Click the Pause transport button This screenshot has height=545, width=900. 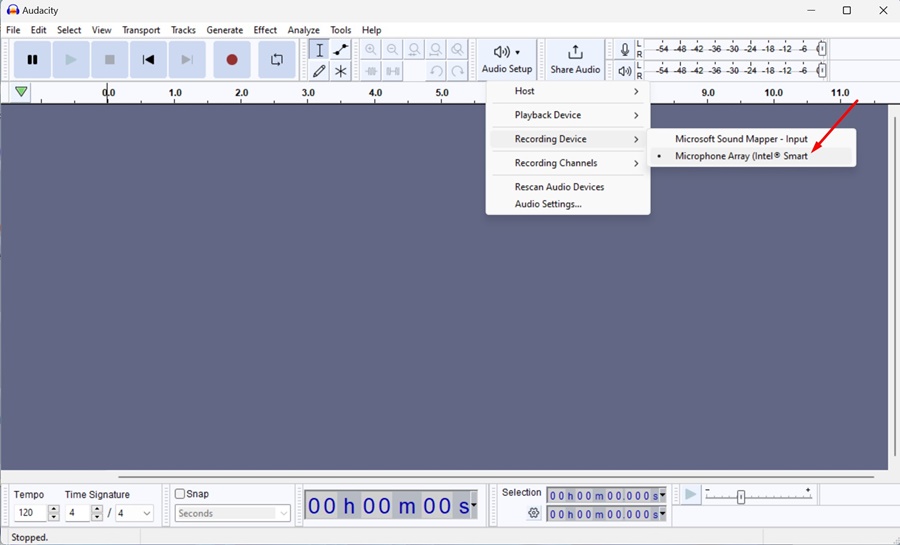[x=32, y=59]
